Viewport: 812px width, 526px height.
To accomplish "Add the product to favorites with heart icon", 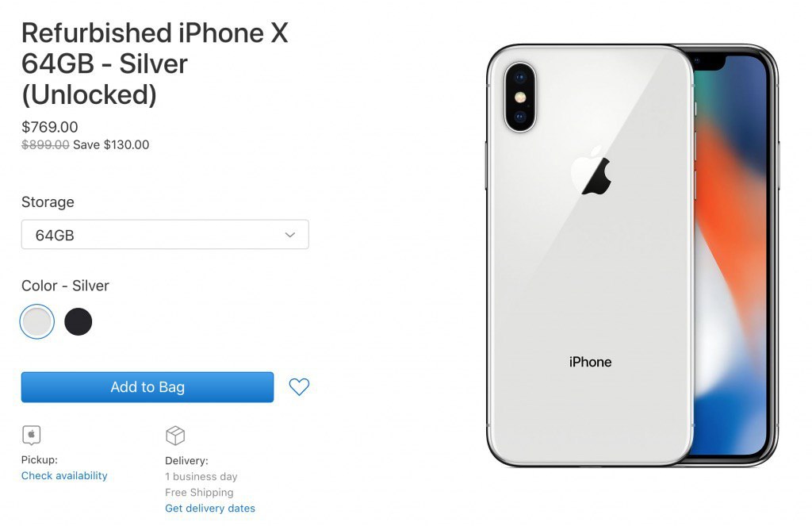I will [299, 386].
